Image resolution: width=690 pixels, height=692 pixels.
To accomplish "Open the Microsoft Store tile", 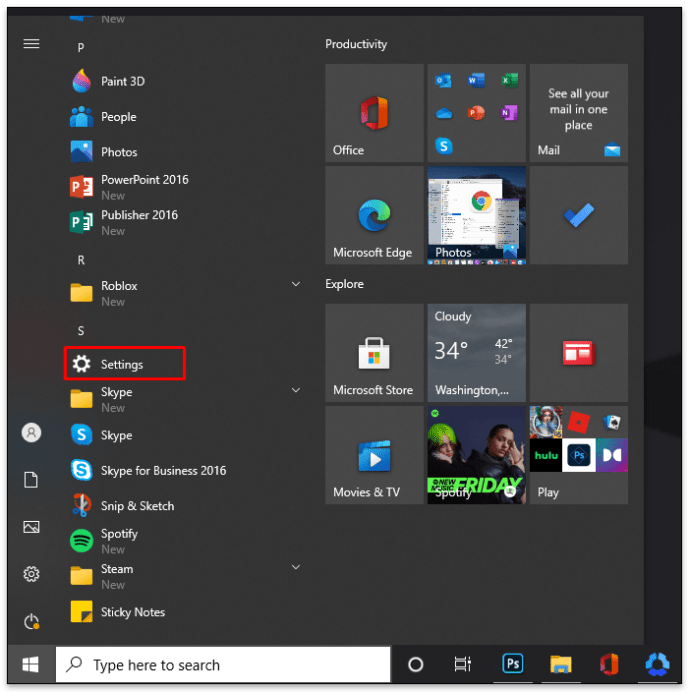I will [x=374, y=353].
